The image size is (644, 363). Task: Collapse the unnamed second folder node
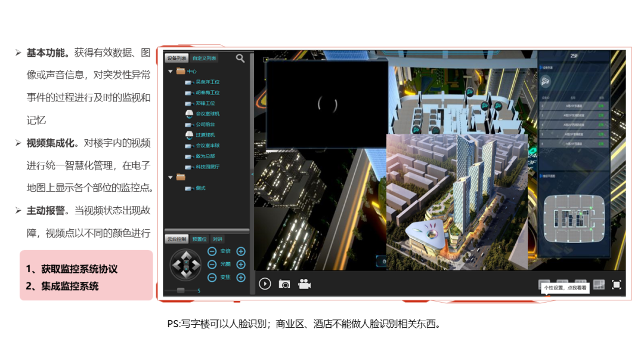click(x=171, y=177)
